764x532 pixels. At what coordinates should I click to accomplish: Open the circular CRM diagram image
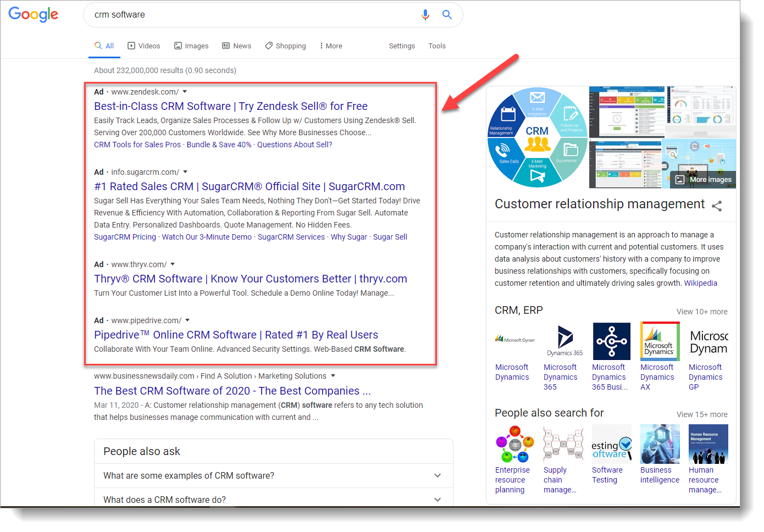(538, 137)
